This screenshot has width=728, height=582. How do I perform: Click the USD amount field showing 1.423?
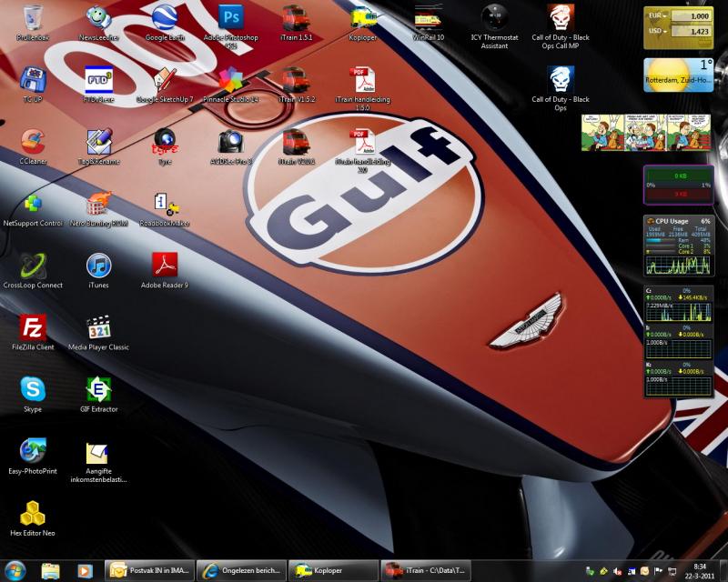click(x=691, y=32)
